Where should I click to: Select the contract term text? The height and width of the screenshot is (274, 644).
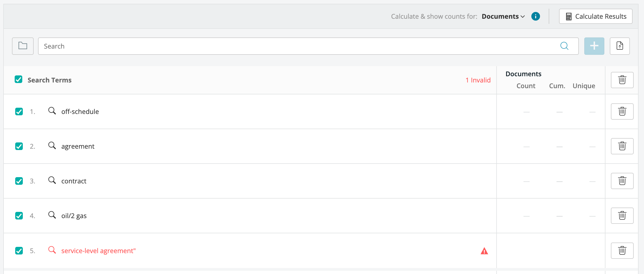point(74,181)
